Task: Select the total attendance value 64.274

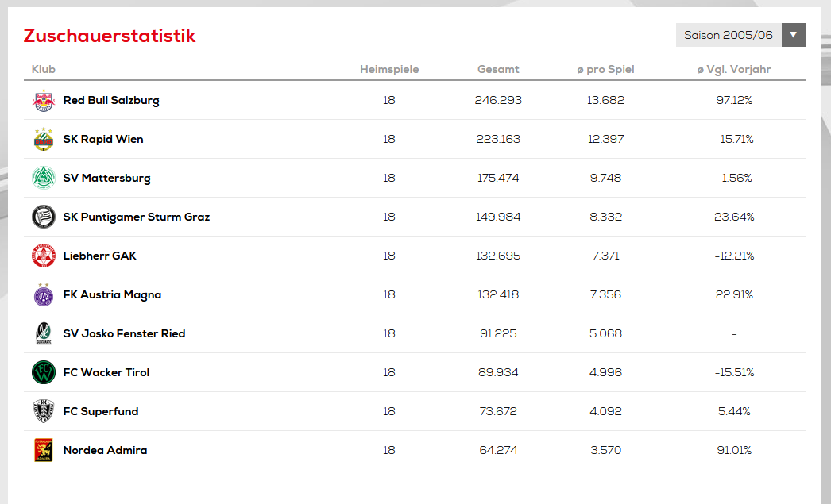Action: tap(498, 450)
